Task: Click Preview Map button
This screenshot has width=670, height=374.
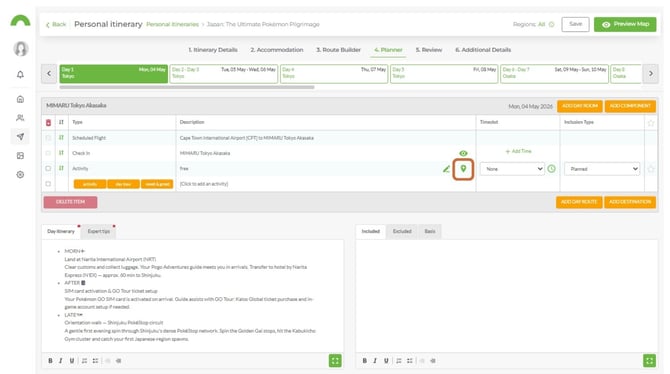Action: [625, 24]
